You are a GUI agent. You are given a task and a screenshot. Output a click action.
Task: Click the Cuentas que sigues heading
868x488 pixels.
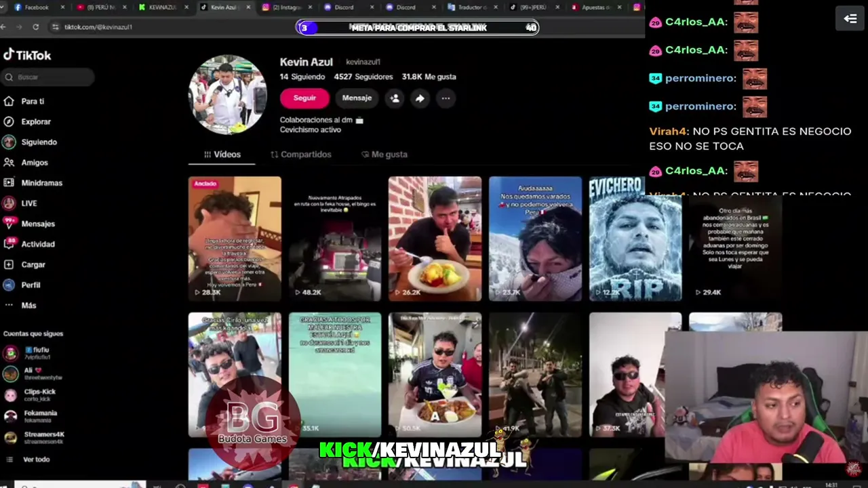[x=33, y=333]
